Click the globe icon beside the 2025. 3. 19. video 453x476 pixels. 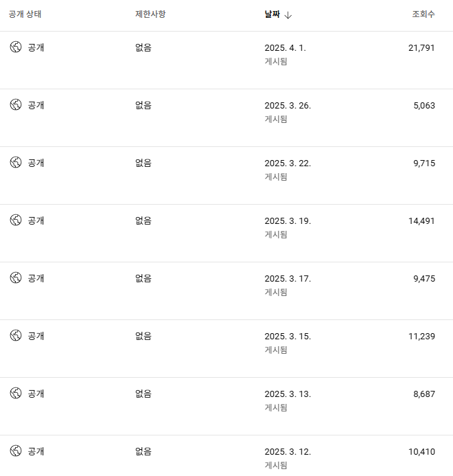(x=16, y=220)
